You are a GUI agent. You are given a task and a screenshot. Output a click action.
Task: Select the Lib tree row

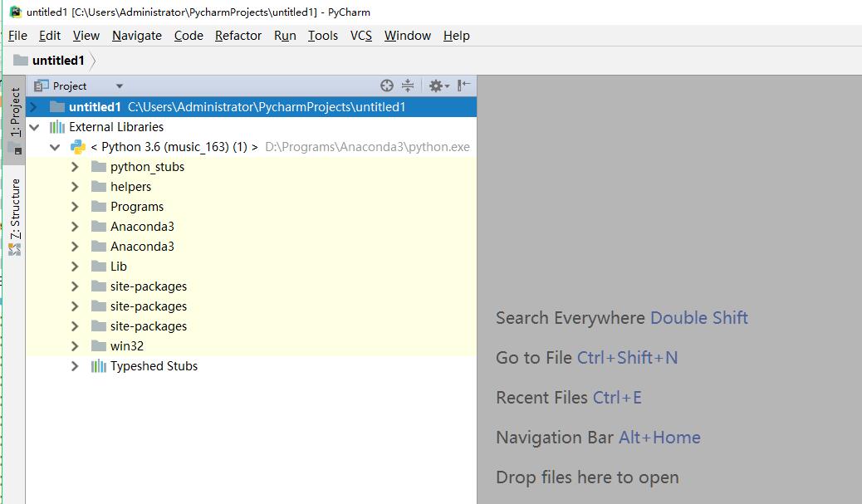tap(252, 267)
